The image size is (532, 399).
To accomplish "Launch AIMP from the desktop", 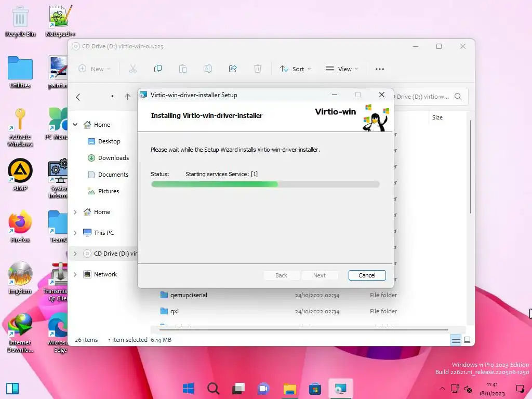I will point(20,175).
